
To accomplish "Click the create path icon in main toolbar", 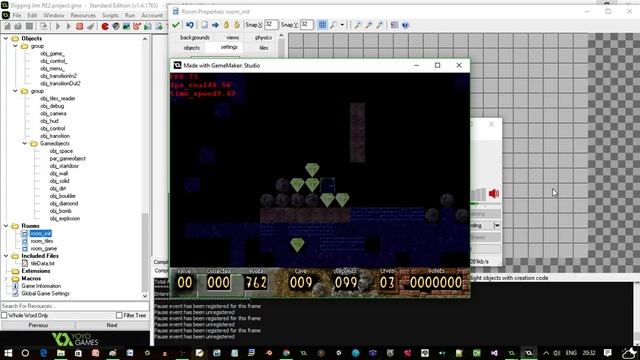I will click(x=137, y=27).
